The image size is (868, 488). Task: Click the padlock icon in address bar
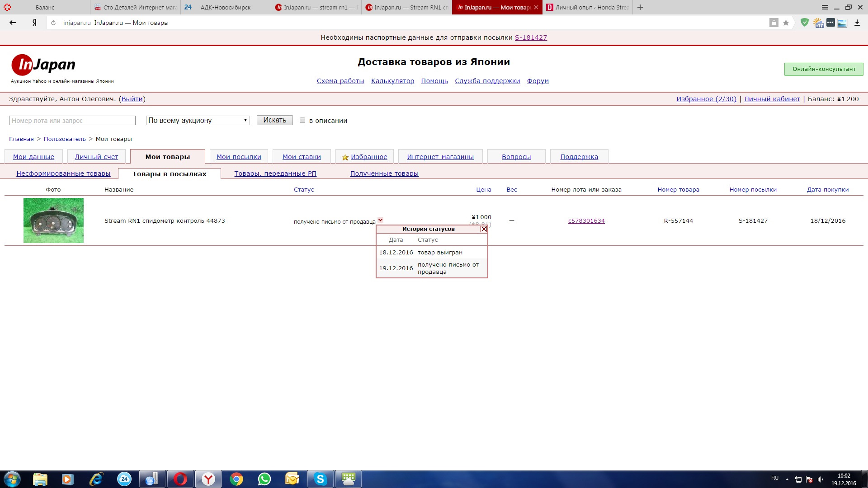tap(774, 23)
